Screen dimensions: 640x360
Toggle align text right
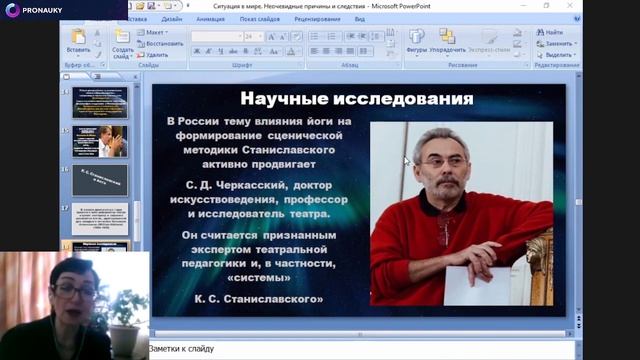pyautogui.click(x=338, y=51)
